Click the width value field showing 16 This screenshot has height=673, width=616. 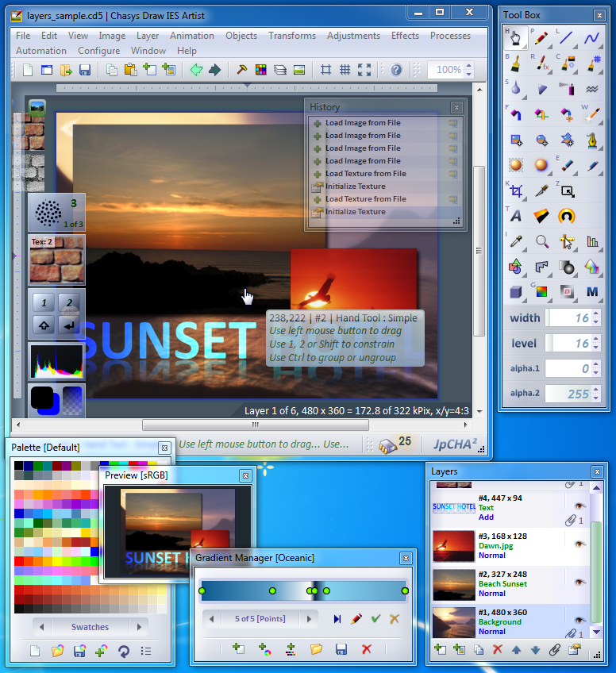pyautogui.click(x=569, y=318)
